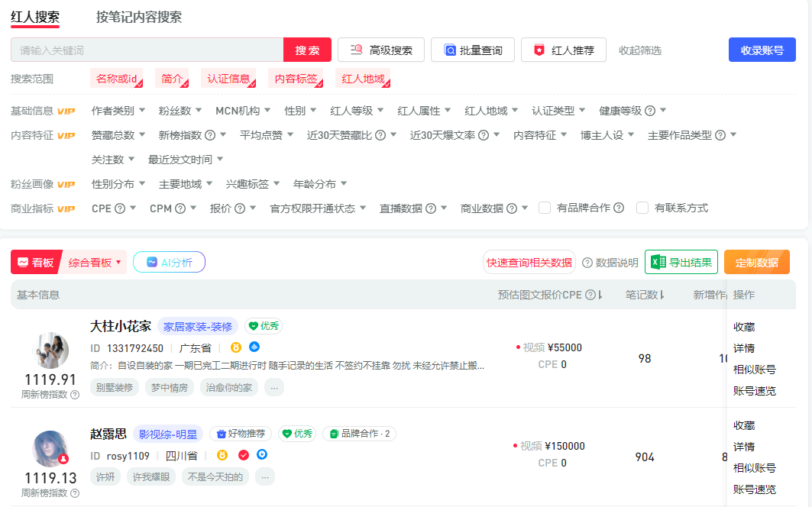Screen dimensions: 812x507
Task: Switch to 按笔记内容搜索 tab
Action: pos(139,17)
